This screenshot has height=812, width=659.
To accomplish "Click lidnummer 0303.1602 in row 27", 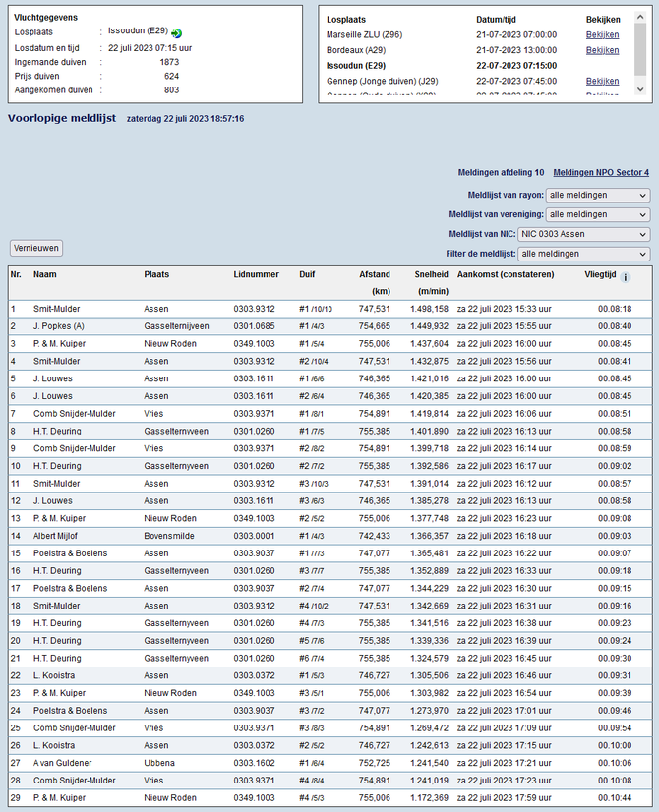I will (254, 763).
